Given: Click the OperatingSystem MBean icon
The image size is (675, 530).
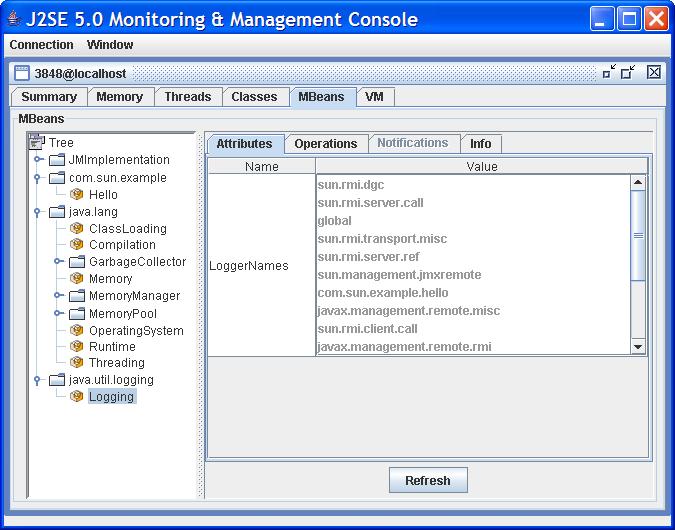Looking at the screenshot, I should [x=77, y=331].
